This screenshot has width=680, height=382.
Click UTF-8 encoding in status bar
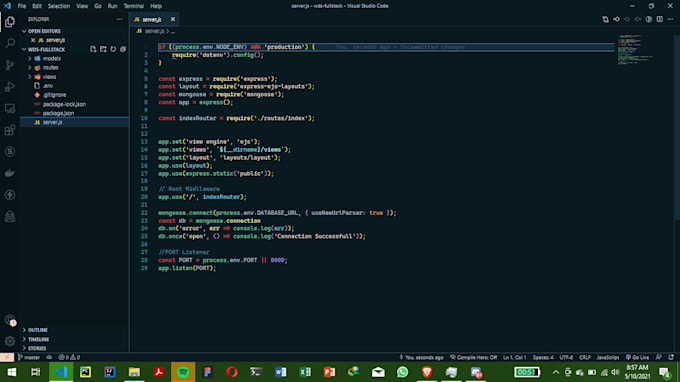566,357
